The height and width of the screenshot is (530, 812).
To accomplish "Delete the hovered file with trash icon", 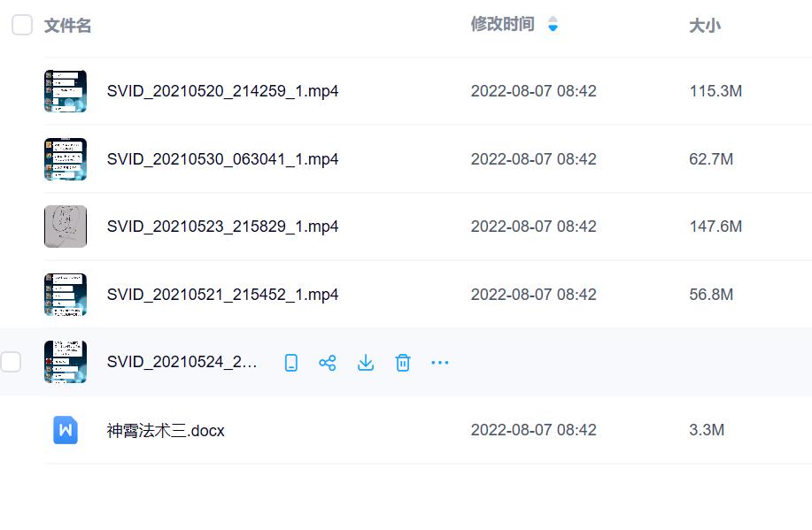I will click(x=403, y=363).
